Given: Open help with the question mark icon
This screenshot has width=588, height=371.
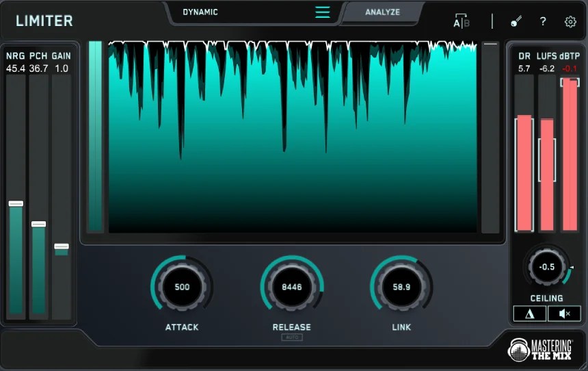Looking at the screenshot, I should [543, 21].
